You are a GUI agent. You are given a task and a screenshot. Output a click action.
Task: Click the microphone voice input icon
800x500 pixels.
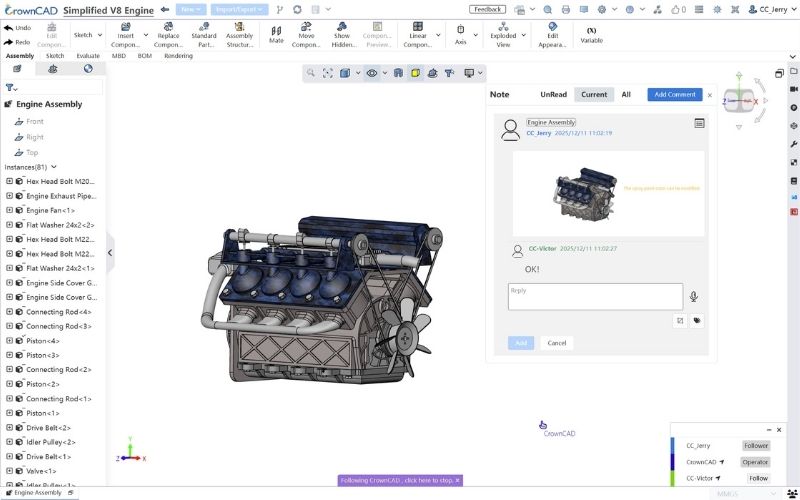coord(693,296)
